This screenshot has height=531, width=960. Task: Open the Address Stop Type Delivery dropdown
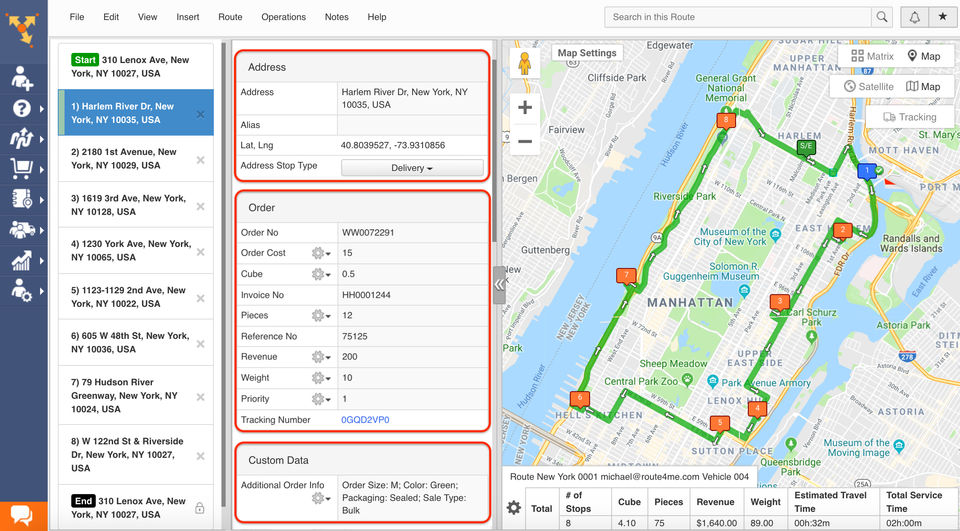pyautogui.click(x=412, y=168)
